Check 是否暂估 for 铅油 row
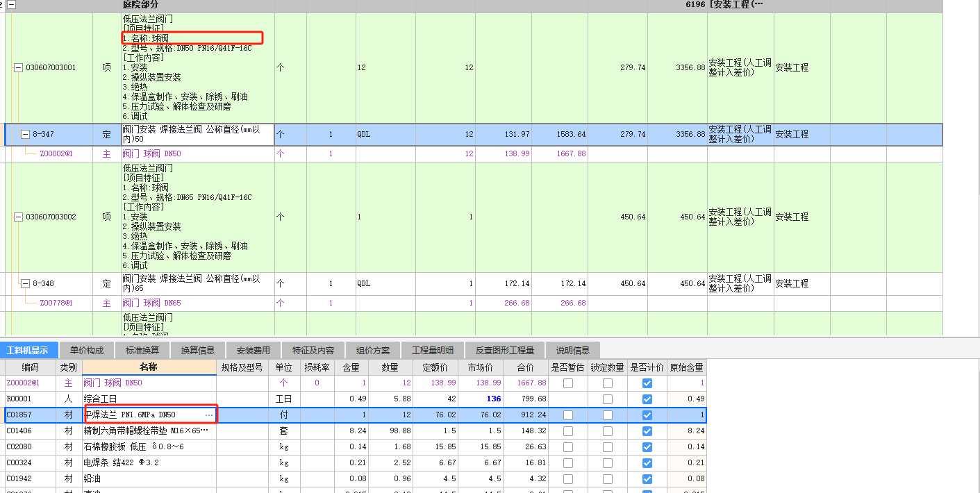 coord(568,479)
